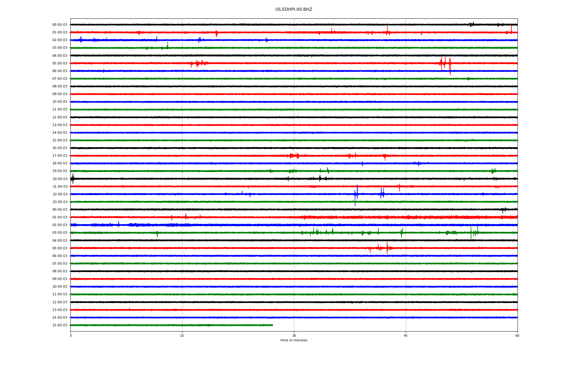Screen dimensions: 588x368
Task: Click the 17:00:03 trace time label
Action: 60,156
